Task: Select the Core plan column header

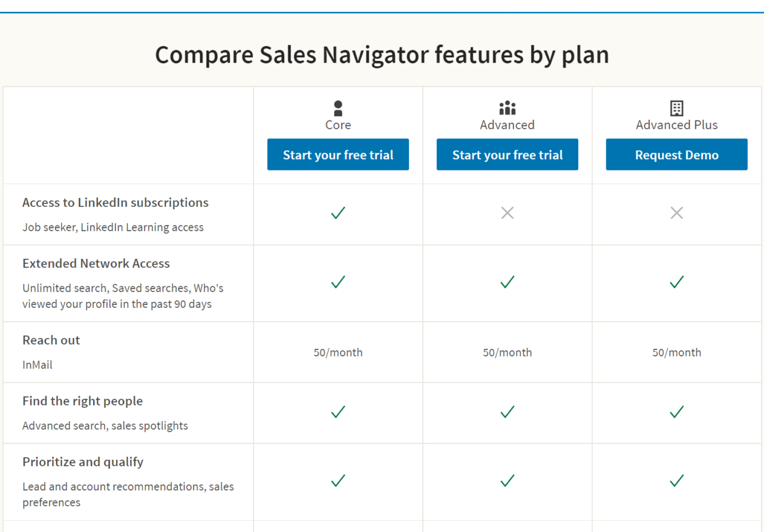Action: click(x=338, y=125)
